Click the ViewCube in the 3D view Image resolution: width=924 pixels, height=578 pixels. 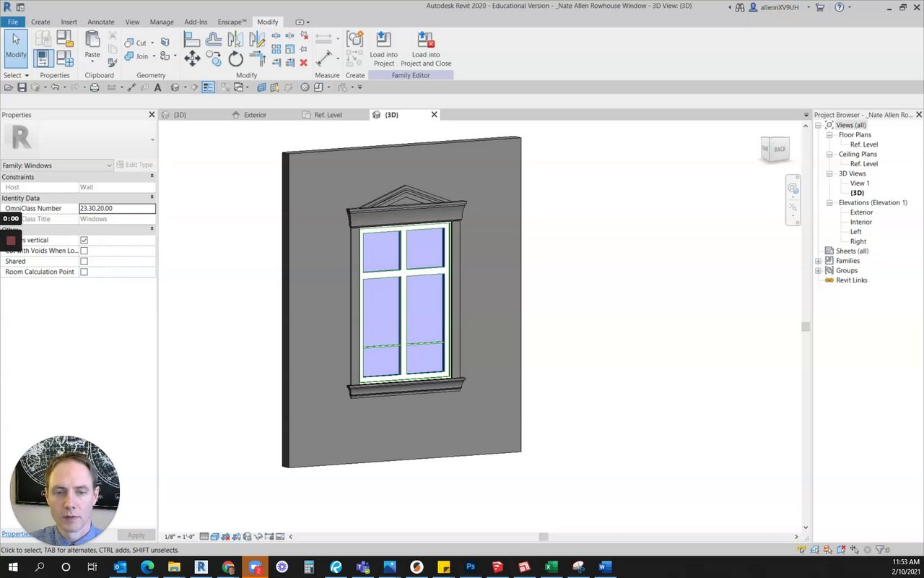coord(775,149)
